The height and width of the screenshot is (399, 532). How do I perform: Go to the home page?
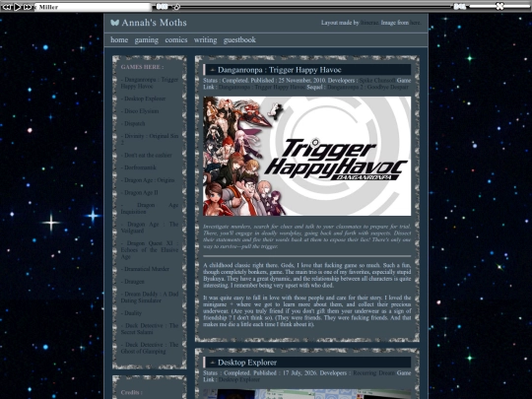119,39
